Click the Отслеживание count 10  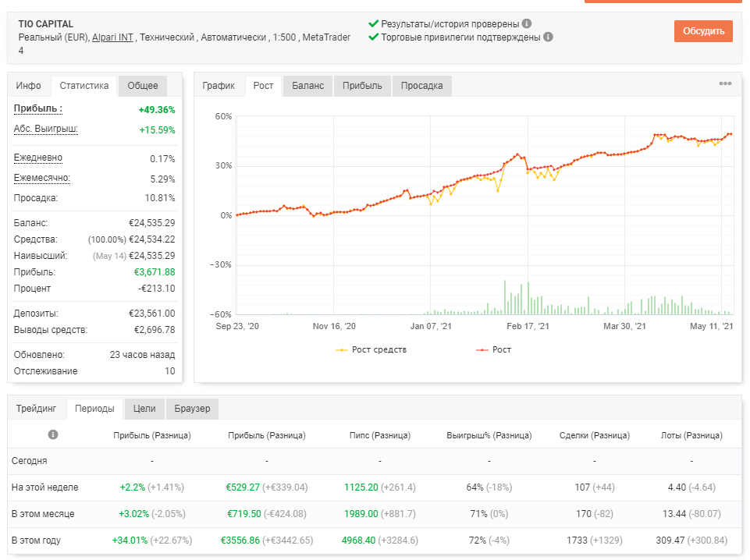click(x=170, y=370)
